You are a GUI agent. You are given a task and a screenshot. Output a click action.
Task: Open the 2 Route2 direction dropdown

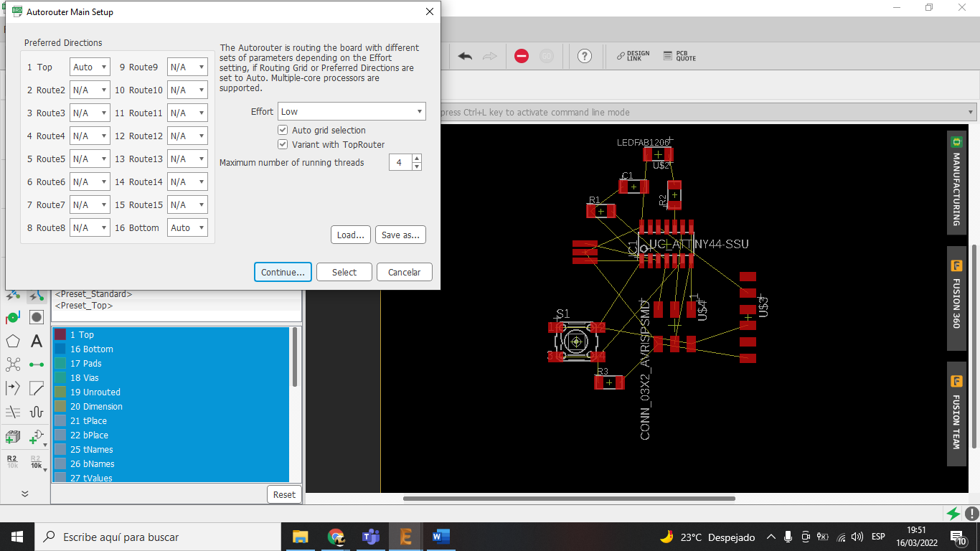90,90
